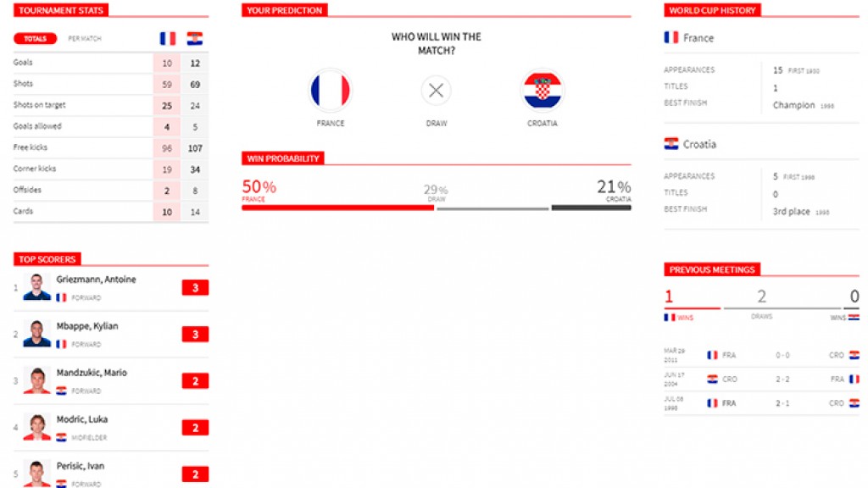
Task: Select the Totals stats toggle
Action: pos(36,39)
